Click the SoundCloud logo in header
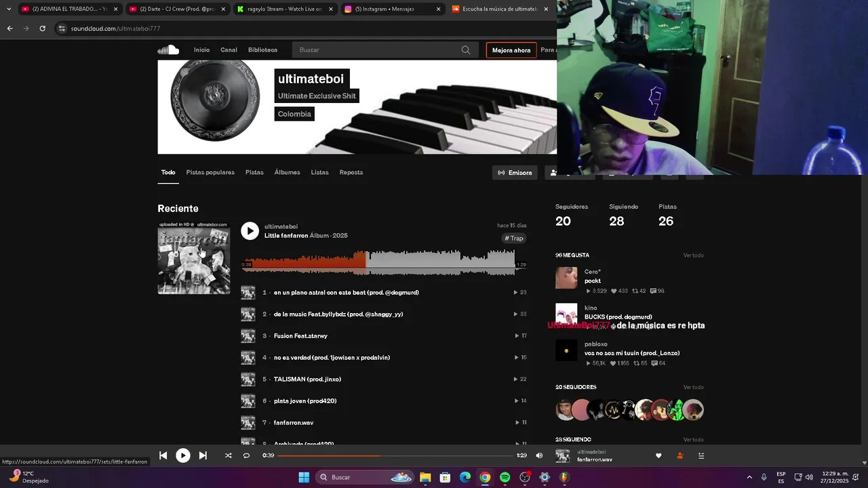The width and height of the screenshot is (868, 488). [x=168, y=49]
